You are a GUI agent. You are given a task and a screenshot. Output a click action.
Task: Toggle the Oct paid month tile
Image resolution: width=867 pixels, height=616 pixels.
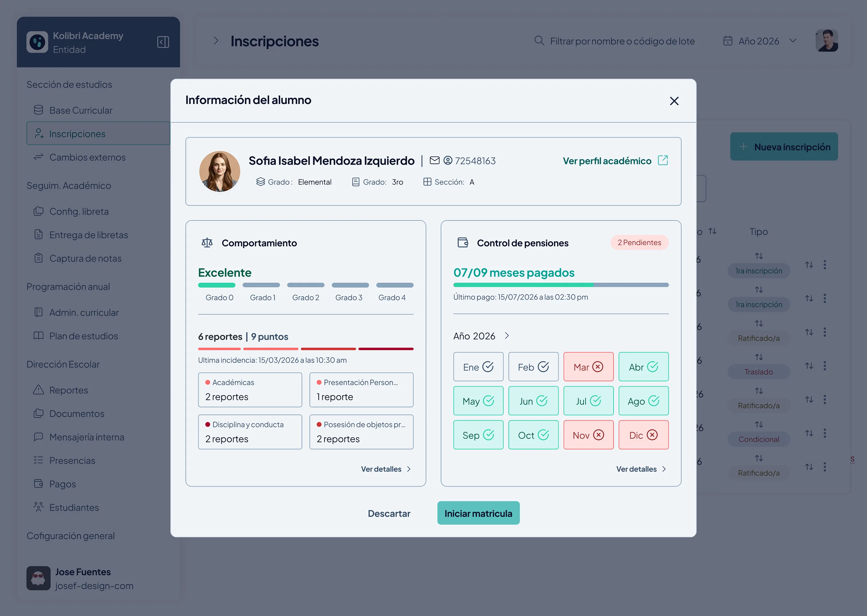[533, 435]
